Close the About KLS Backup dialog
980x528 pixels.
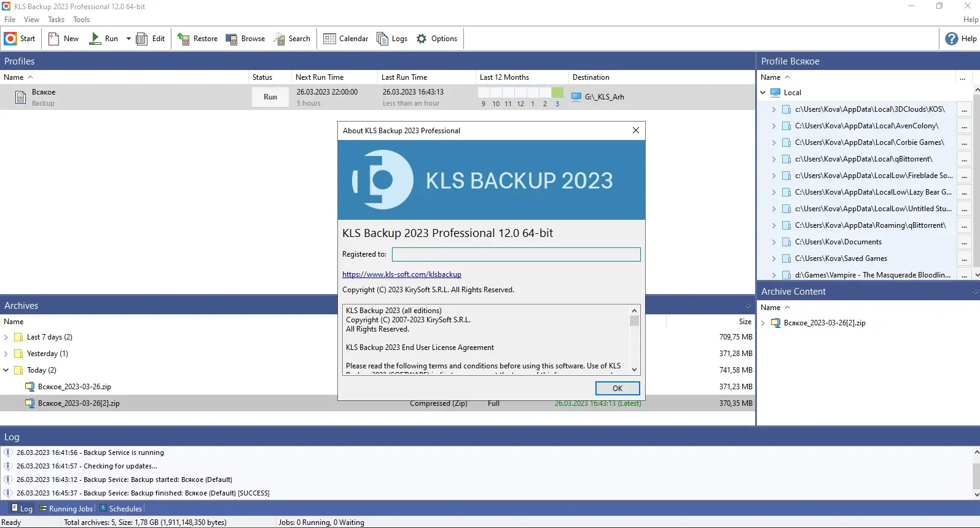coord(636,130)
